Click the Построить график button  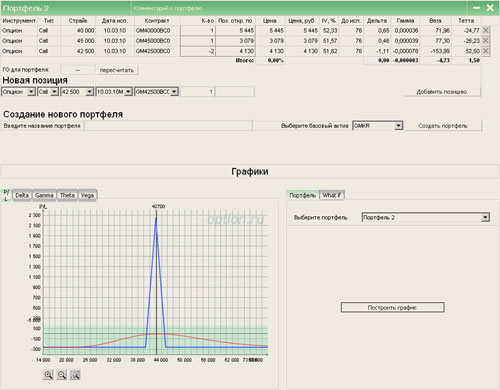(392, 307)
